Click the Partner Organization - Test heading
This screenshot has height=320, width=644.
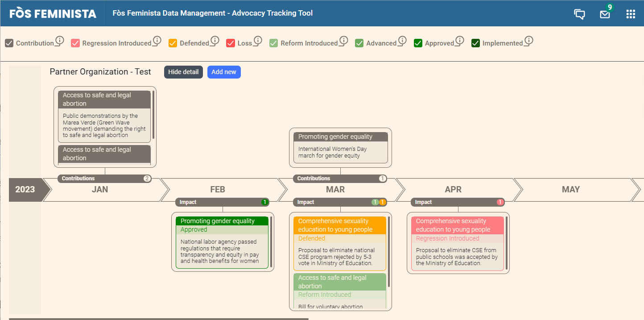pos(100,72)
